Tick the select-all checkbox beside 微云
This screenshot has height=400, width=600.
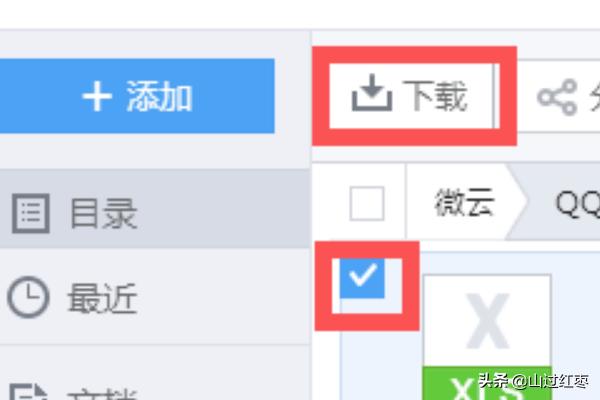pos(367,203)
